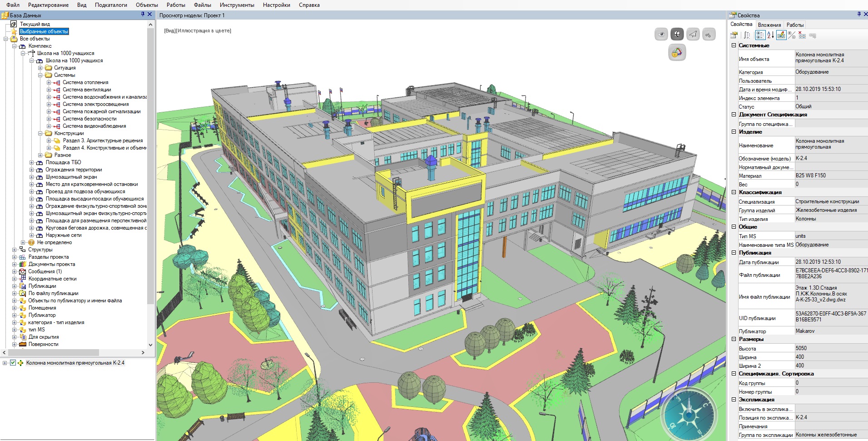Viewport: 868px width, 441px height.
Task: Expand the Площадка ТБО node
Action: click(32, 162)
